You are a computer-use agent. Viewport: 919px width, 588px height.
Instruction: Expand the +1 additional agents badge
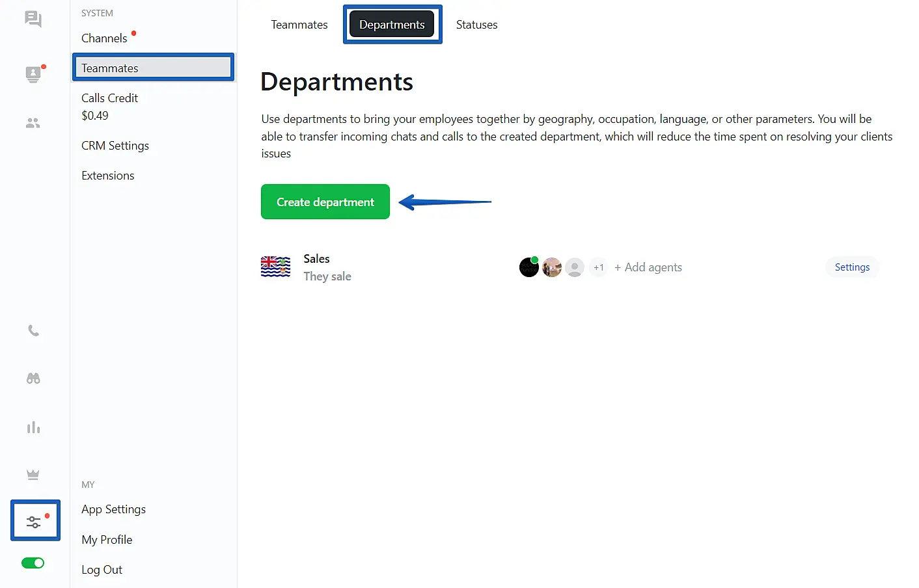pyautogui.click(x=598, y=267)
